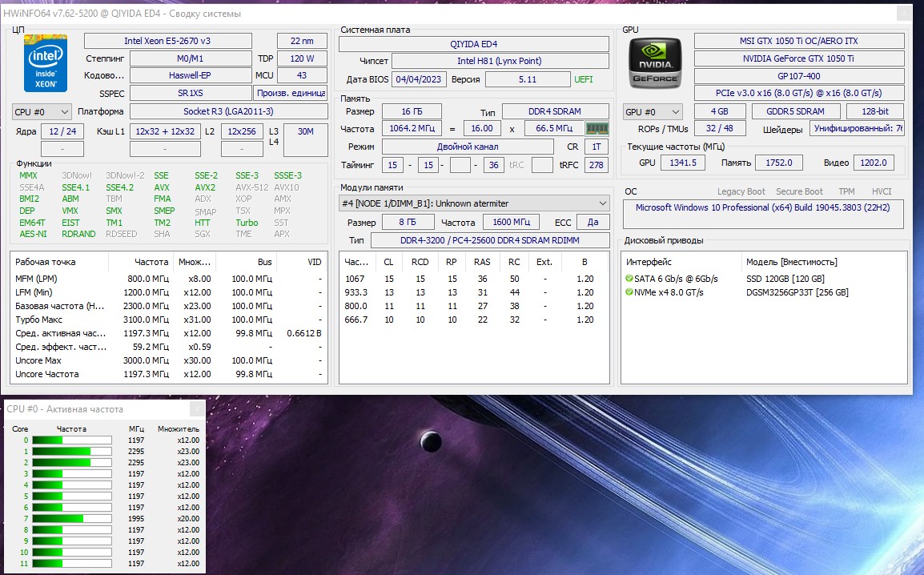The width and height of the screenshot is (924, 575).
Task: Click the 0.6612 В VID value
Action: [x=304, y=333]
